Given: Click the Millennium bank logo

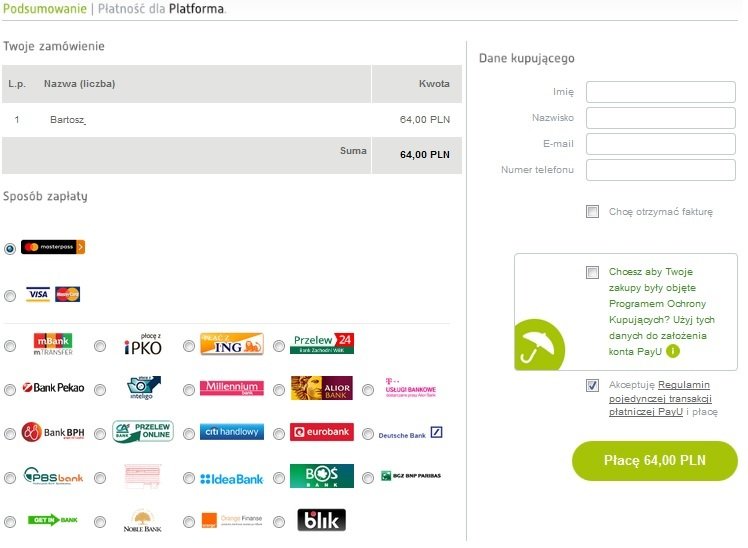Looking at the screenshot, I should coord(231,388).
